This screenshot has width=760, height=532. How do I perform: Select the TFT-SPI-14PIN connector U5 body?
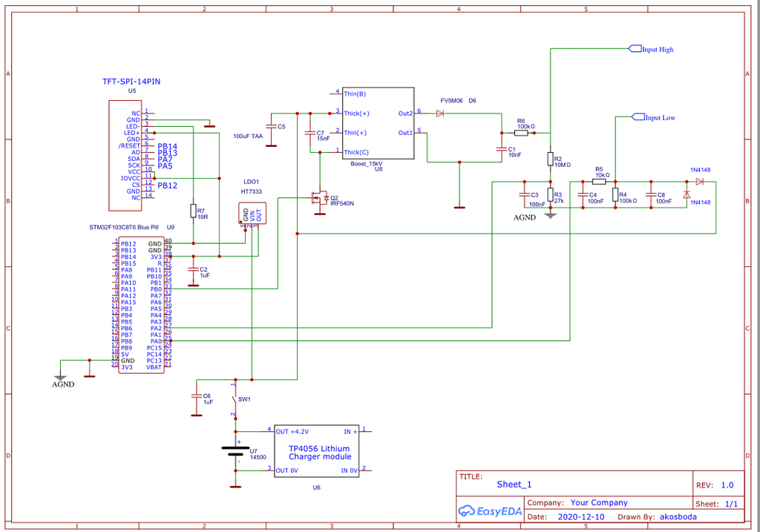click(125, 156)
